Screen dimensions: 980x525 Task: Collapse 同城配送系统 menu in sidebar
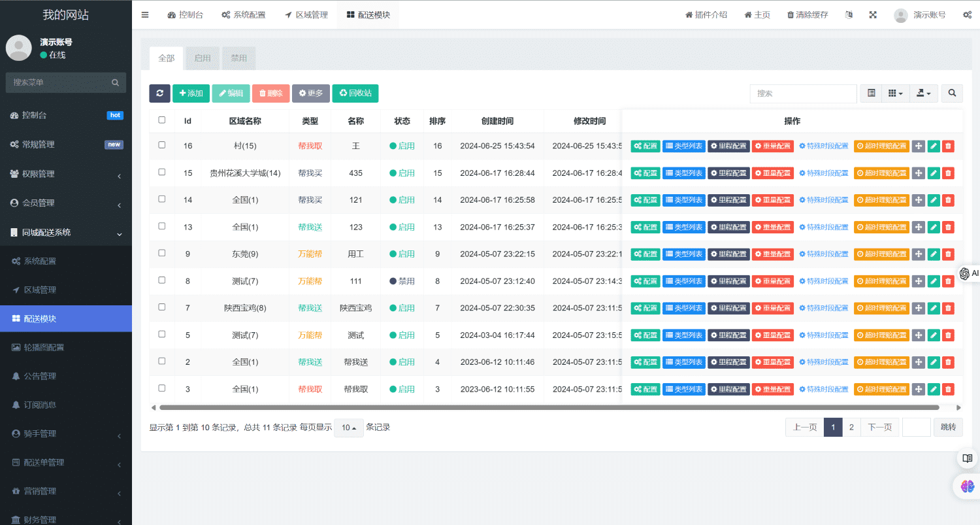[x=66, y=232]
